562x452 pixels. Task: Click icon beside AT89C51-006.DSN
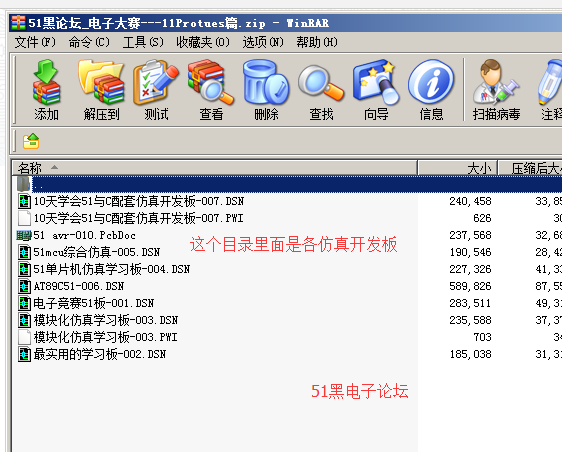pos(24,286)
